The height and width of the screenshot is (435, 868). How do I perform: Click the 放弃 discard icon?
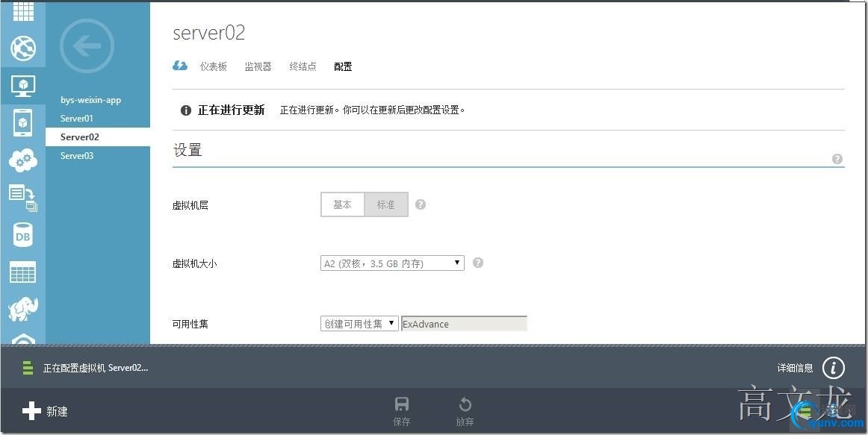click(x=465, y=404)
